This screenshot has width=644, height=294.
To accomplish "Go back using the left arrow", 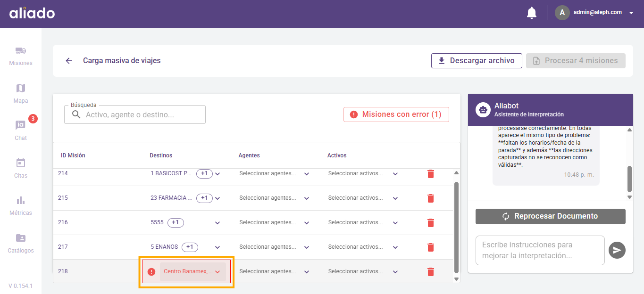I will (x=69, y=61).
